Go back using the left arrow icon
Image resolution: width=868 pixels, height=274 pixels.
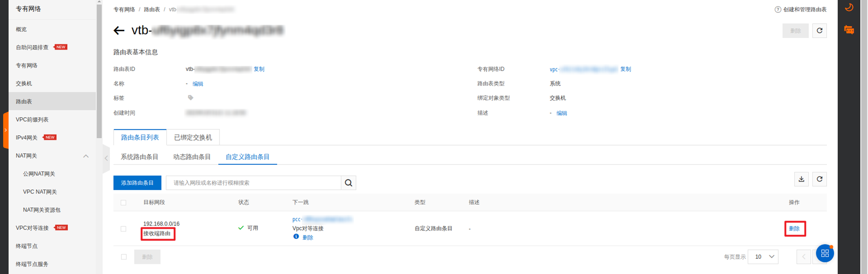(x=119, y=30)
